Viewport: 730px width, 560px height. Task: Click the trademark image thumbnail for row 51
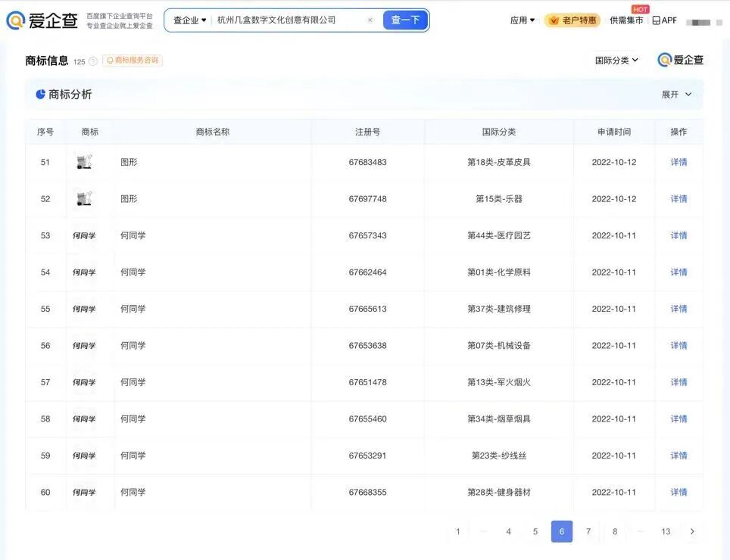pyautogui.click(x=83, y=161)
